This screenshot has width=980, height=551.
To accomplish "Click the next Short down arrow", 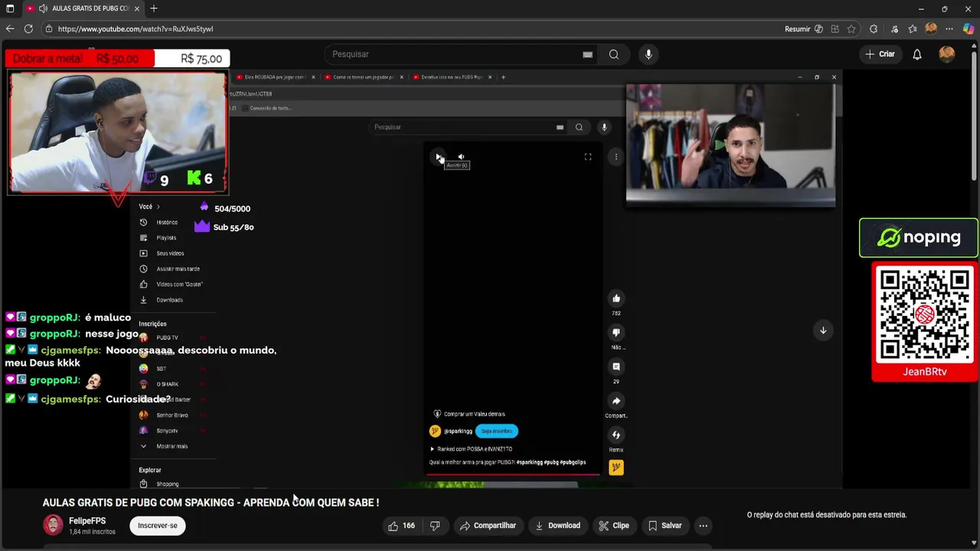I will tap(823, 331).
